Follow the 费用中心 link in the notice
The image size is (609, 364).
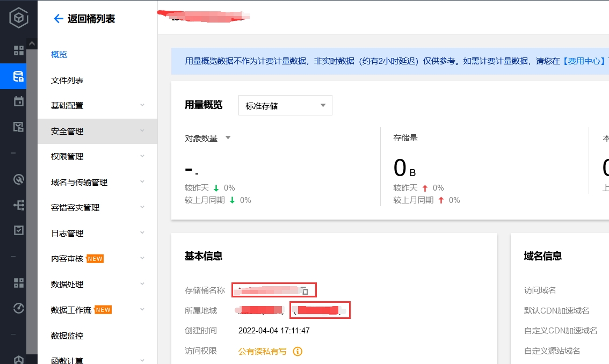tap(584, 61)
